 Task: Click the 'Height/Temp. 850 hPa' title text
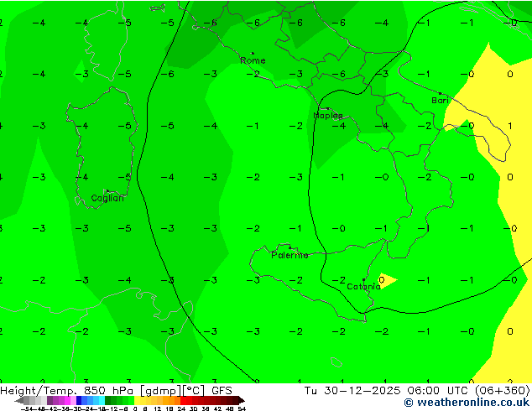66,391
